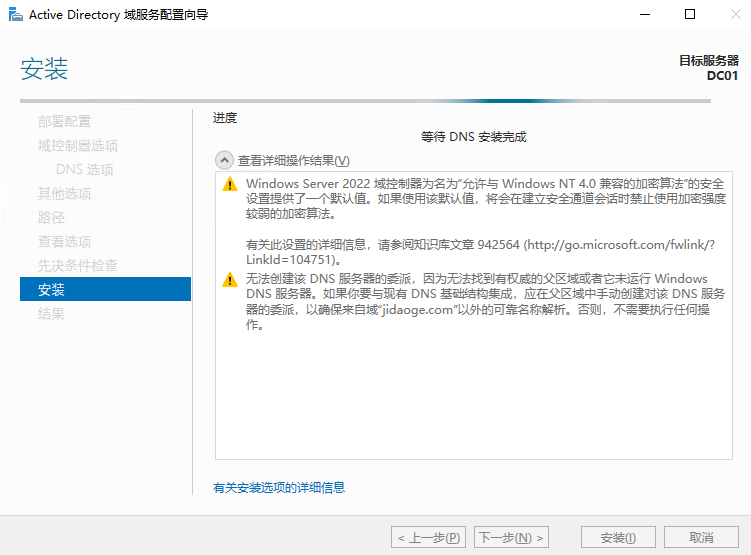This screenshot has width=751, height=555.
Task: Select 先决条件检查 in the sidebar
Action: click(78, 265)
